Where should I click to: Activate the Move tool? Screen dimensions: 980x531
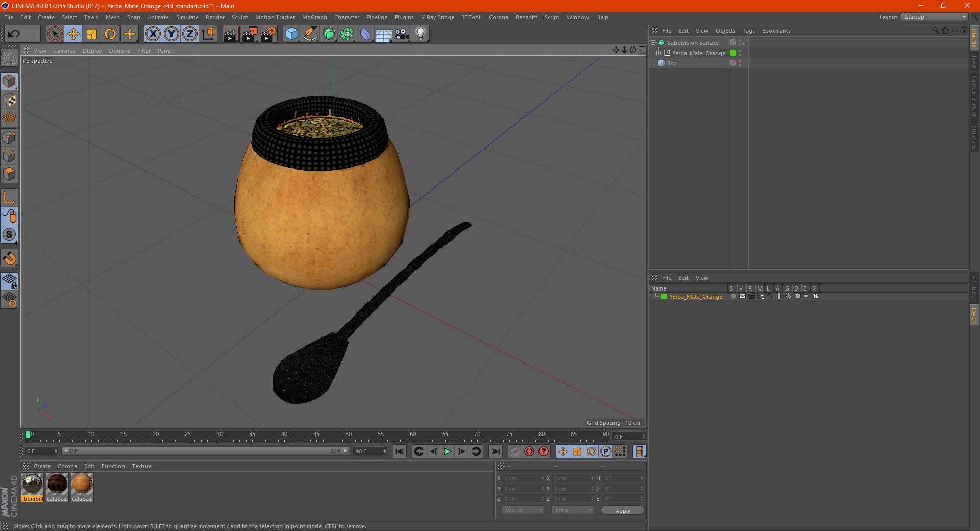(x=73, y=34)
